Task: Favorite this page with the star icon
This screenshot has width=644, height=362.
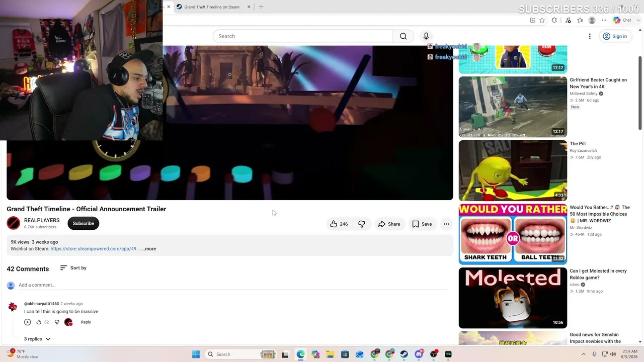Action: click(542, 20)
